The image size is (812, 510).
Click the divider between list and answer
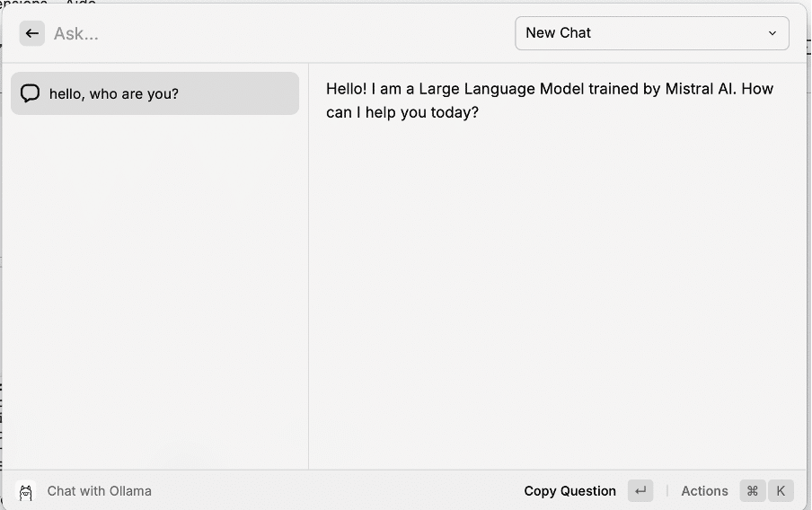[308, 269]
